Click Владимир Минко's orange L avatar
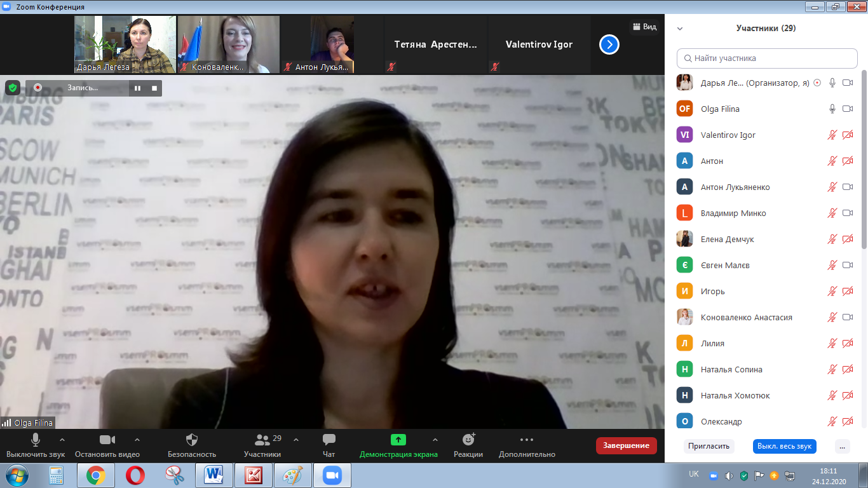 pos(685,213)
